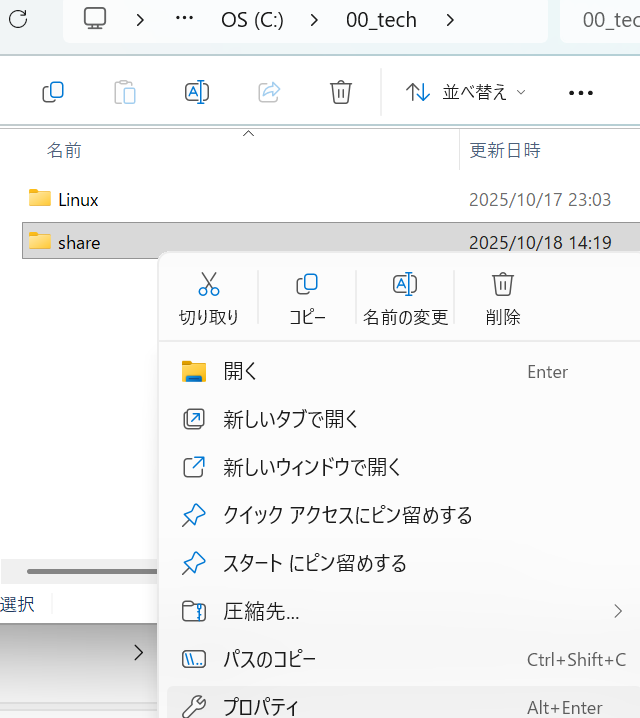Navigate to OS (C:) in breadcrumb
This screenshot has height=718, width=640.
coord(252,20)
